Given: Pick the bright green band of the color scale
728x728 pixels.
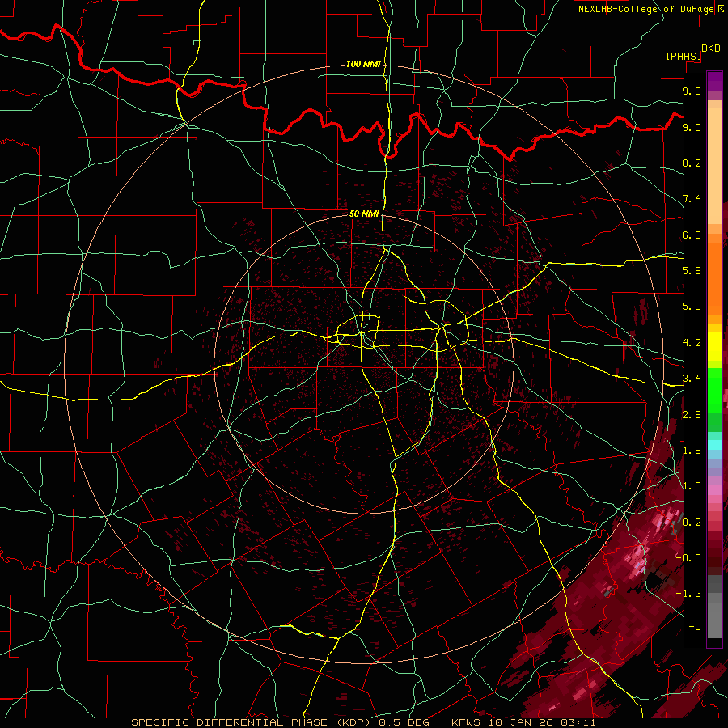Looking at the screenshot, I should pos(714,390).
